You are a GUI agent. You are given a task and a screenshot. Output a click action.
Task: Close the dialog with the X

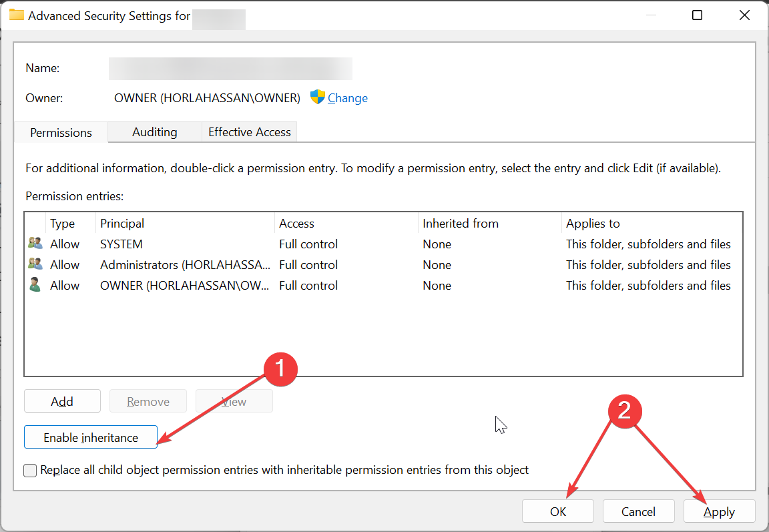(744, 15)
